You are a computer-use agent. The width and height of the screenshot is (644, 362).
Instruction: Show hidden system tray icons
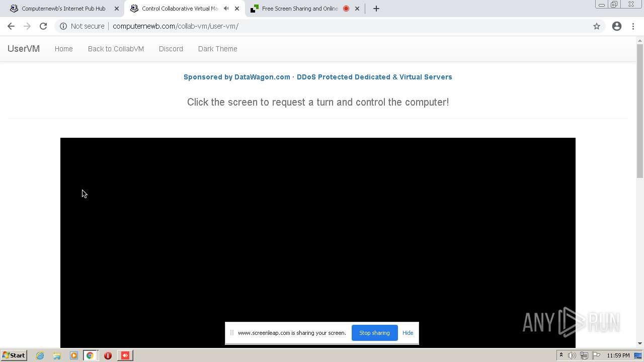561,355
